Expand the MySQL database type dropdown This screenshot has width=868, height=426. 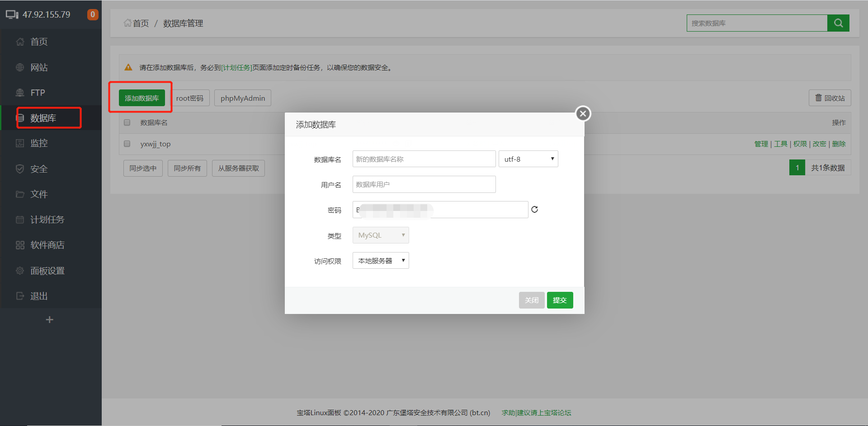380,235
